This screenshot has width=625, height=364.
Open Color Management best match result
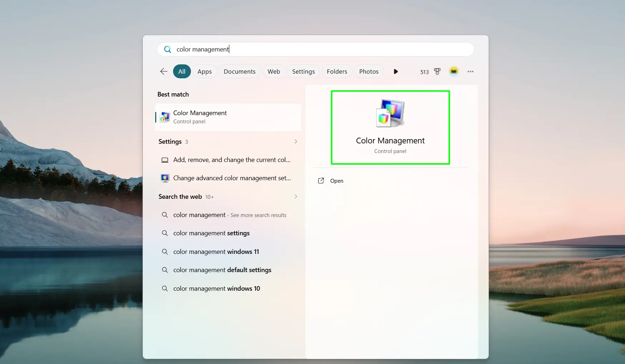click(x=228, y=117)
